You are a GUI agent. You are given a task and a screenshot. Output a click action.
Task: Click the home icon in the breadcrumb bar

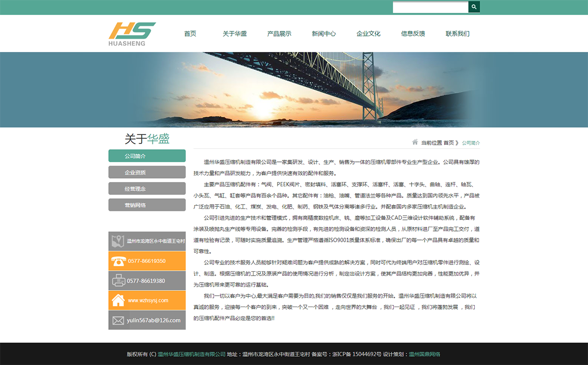tap(415, 142)
